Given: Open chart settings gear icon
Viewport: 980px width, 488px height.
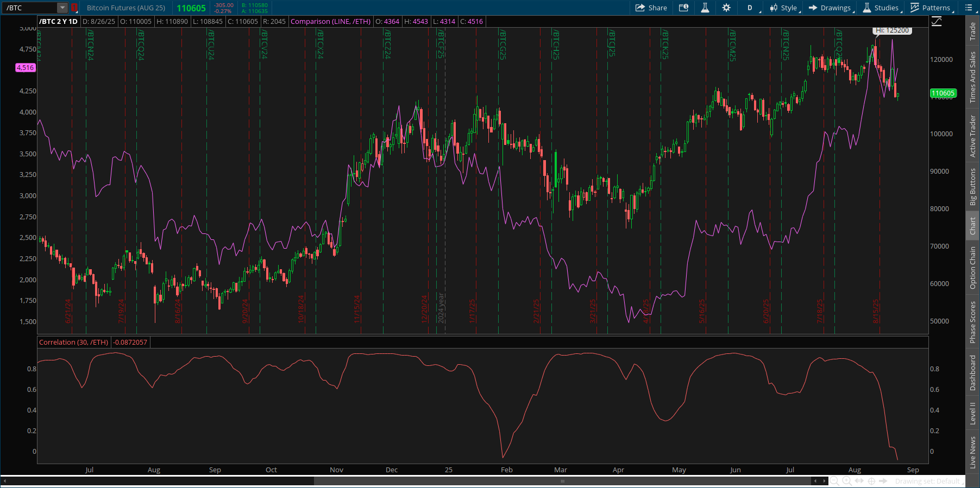Looking at the screenshot, I should click(726, 8).
